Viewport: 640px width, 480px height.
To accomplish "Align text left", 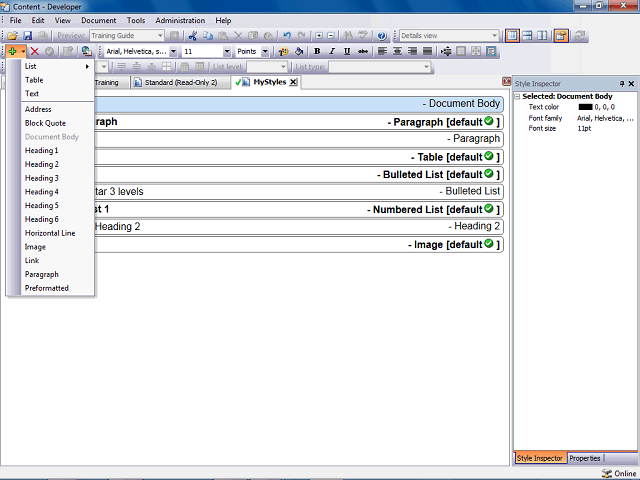I will point(382,51).
